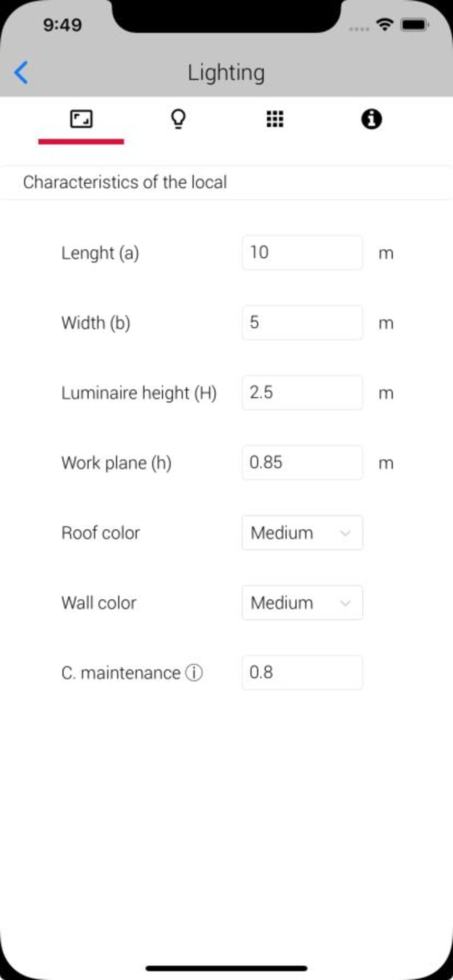
Task: Switch to the light bulb tab
Action: pyautogui.click(x=178, y=119)
